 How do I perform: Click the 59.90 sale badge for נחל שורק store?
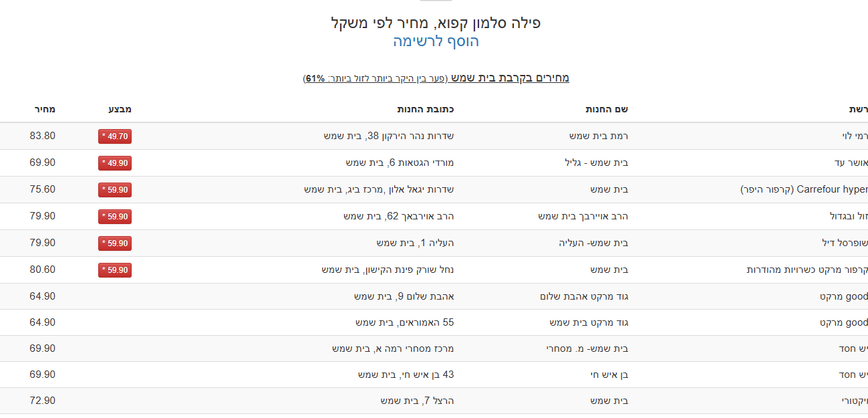[114, 270]
